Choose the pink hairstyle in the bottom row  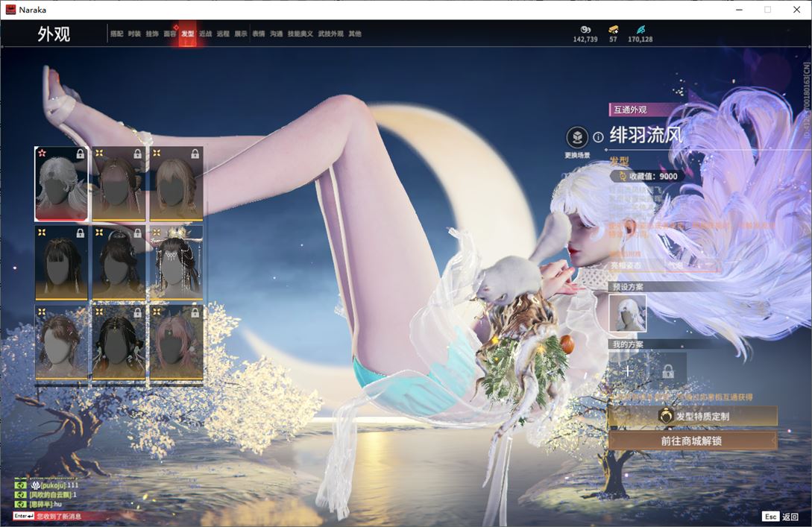tap(176, 343)
